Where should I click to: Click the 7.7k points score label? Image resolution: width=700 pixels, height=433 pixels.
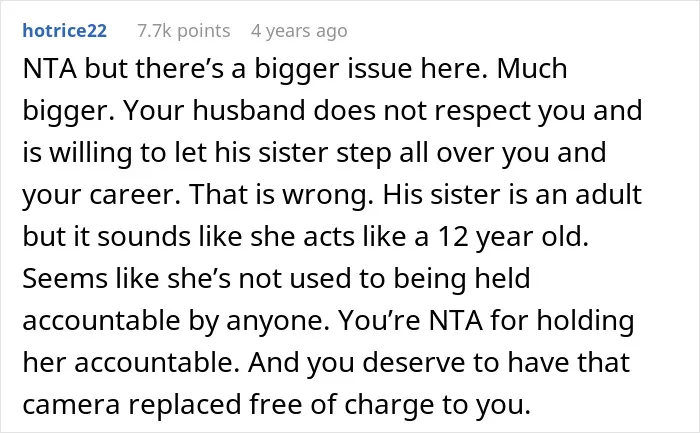point(183,31)
